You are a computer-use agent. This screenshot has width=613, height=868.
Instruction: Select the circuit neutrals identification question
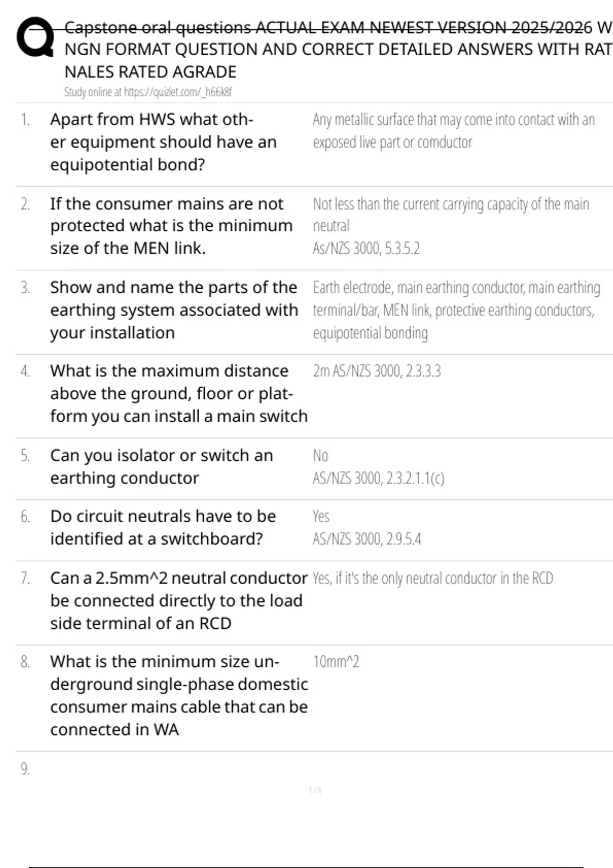tap(162, 527)
